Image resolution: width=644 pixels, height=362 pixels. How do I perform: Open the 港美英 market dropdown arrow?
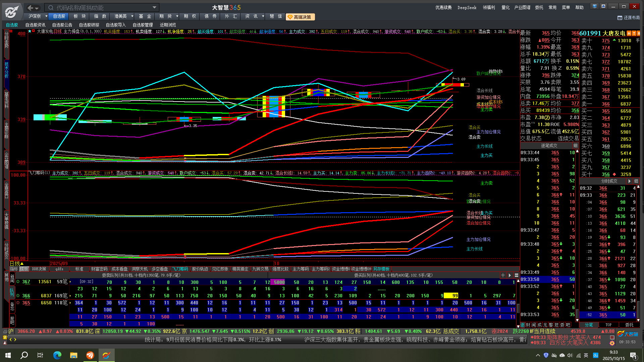point(132,16)
